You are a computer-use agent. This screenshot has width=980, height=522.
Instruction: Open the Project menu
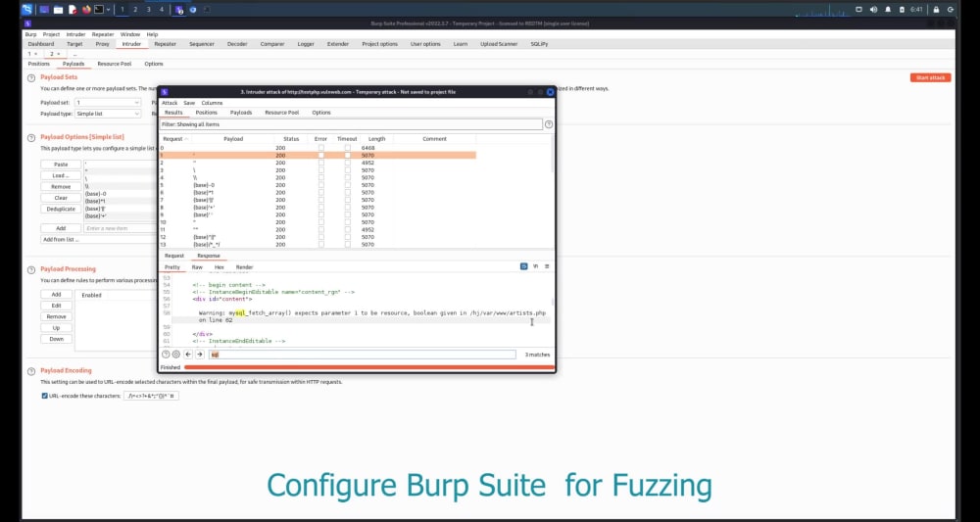tap(51, 34)
